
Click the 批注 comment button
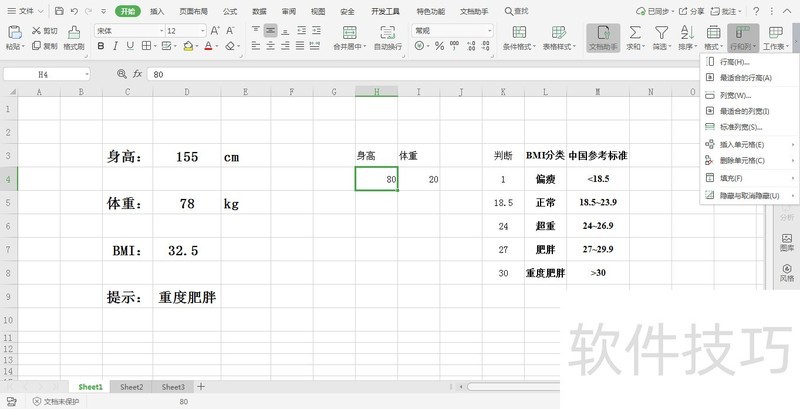coord(726,11)
